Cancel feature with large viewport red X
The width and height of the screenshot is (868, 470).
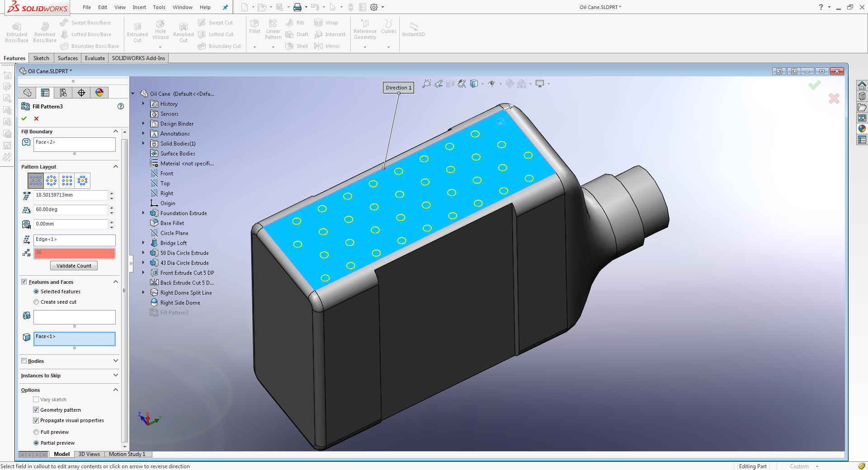[834, 98]
